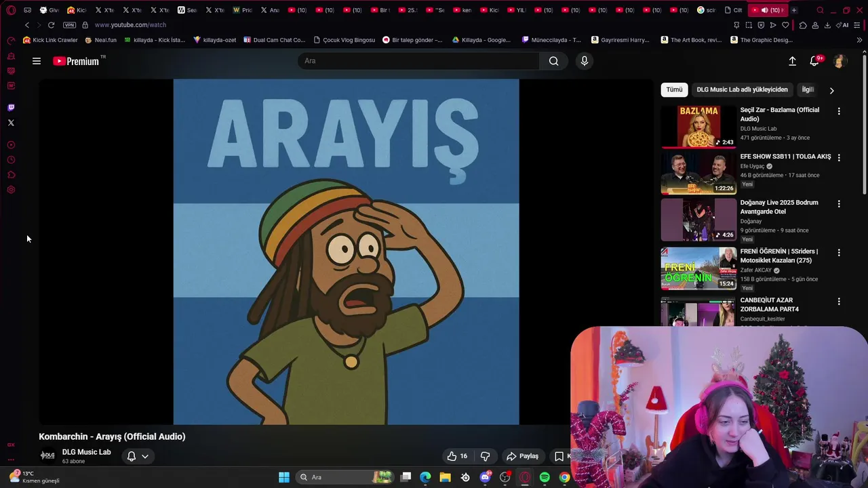Select the Tümü filter chip
The image size is (868, 488).
tap(674, 89)
